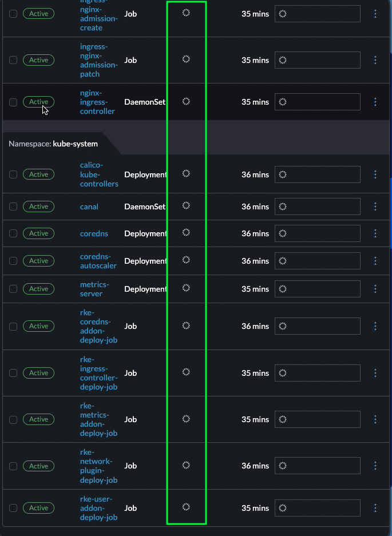Open the dropdown menu for rke-ingress-controller-deploy-job
The width and height of the screenshot is (392, 536).
[375, 372]
